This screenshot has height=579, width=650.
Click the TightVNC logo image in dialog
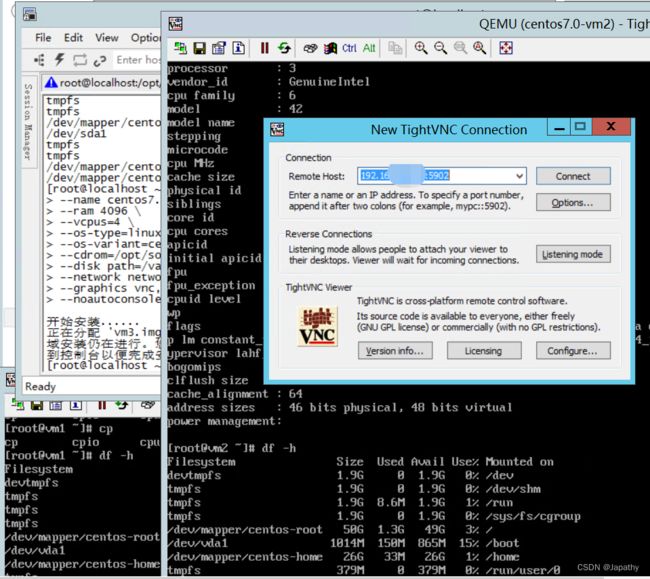click(x=318, y=327)
